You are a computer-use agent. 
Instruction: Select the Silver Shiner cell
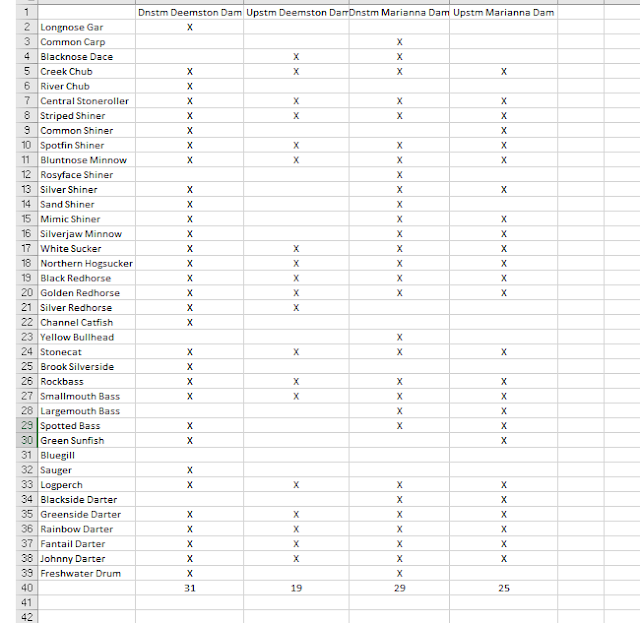[87, 189]
